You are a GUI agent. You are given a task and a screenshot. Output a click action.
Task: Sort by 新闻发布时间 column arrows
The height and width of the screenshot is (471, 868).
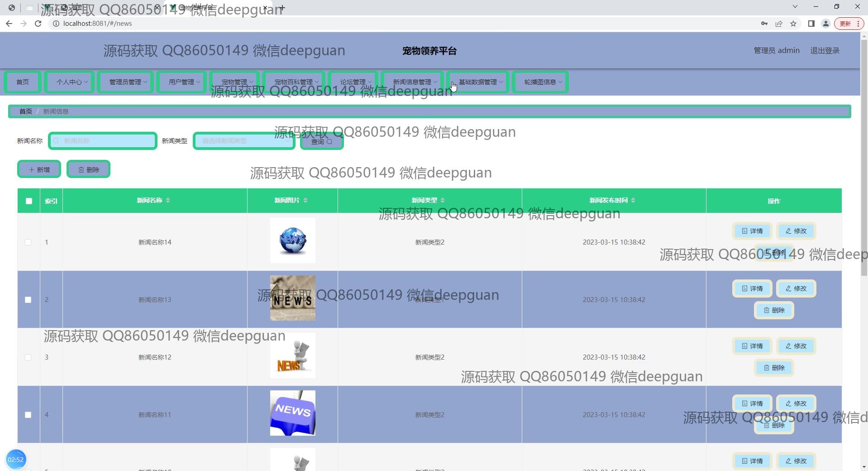[x=633, y=200]
